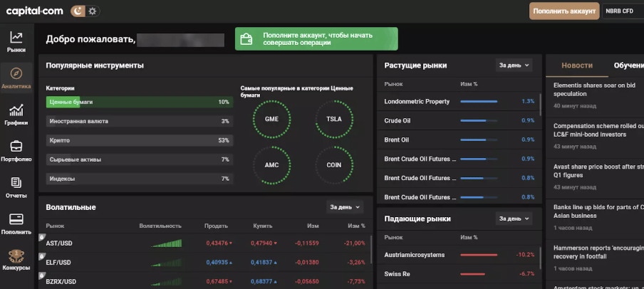644x289 pixels.
Task: Click ELF/USD volatility bar chart
Action: pyautogui.click(x=166, y=263)
